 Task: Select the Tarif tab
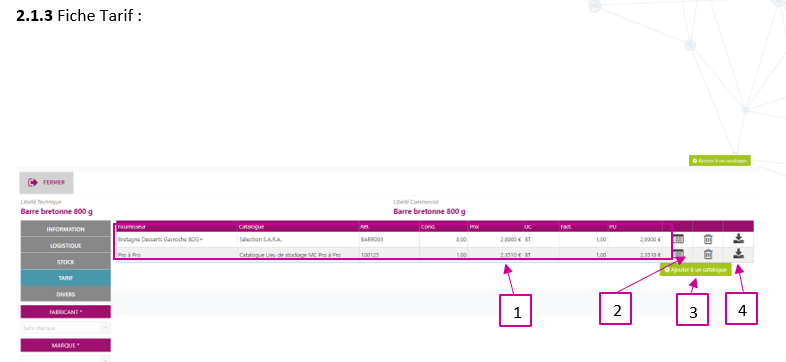[x=65, y=278]
